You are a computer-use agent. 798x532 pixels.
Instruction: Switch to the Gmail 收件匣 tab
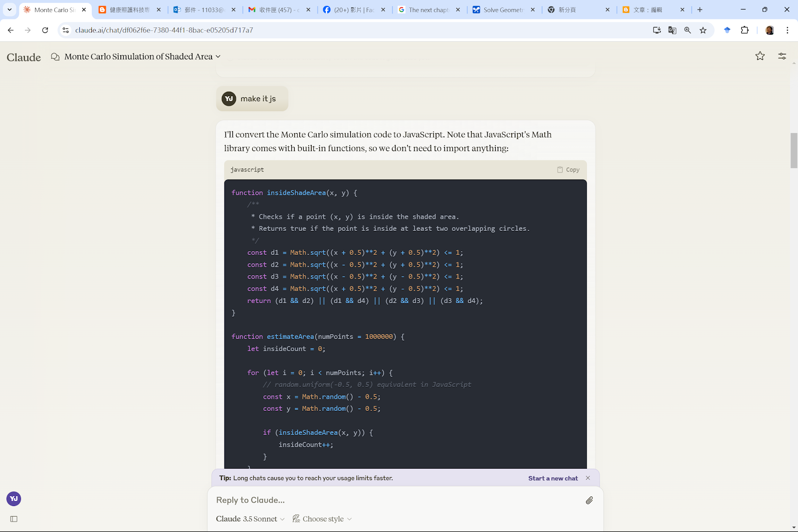tap(279, 9)
